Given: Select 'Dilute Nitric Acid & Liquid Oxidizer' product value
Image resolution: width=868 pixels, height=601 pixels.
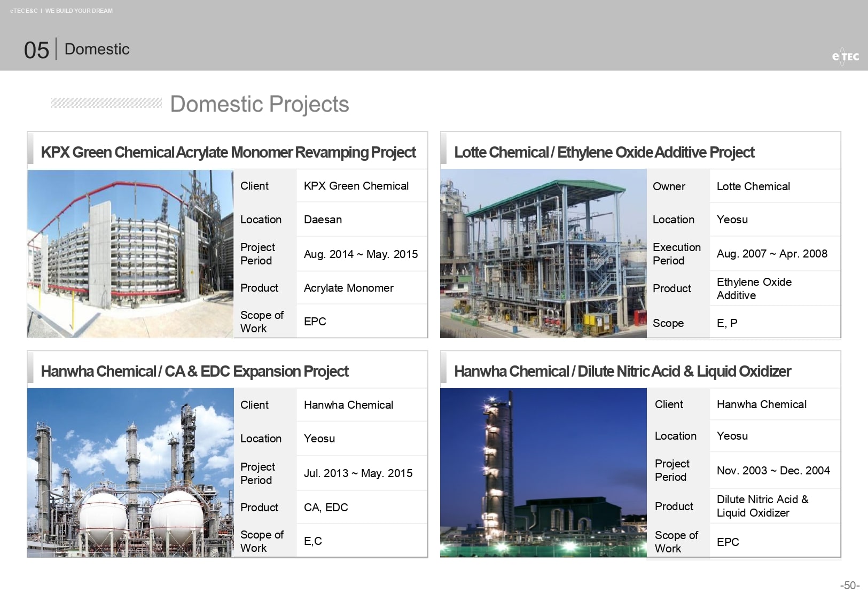Looking at the screenshot, I should [x=763, y=506].
